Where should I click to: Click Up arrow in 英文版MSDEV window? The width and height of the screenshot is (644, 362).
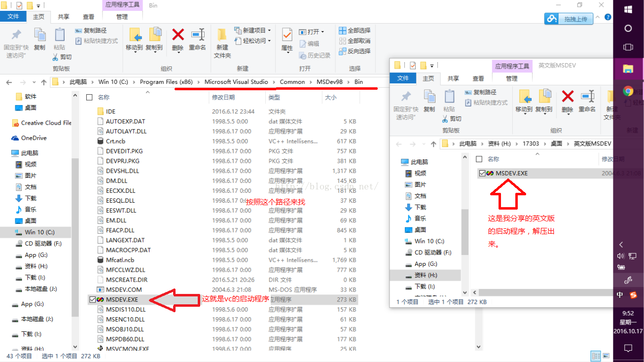(x=433, y=144)
